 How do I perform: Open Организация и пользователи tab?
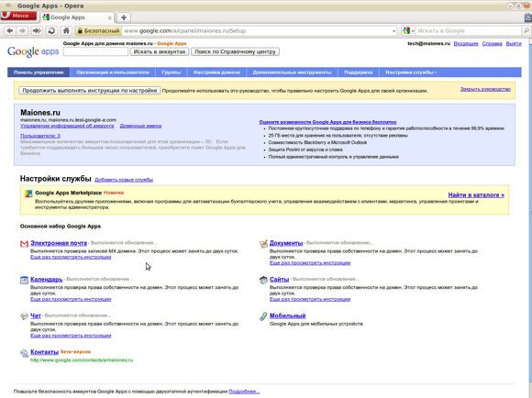coord(113,72)
